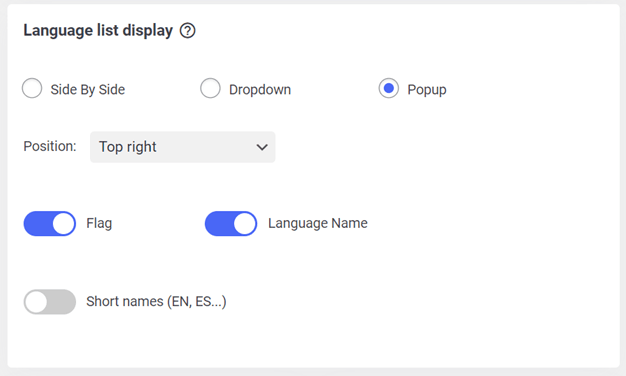Open the Position dropdown showing Top right

point(182,147)
